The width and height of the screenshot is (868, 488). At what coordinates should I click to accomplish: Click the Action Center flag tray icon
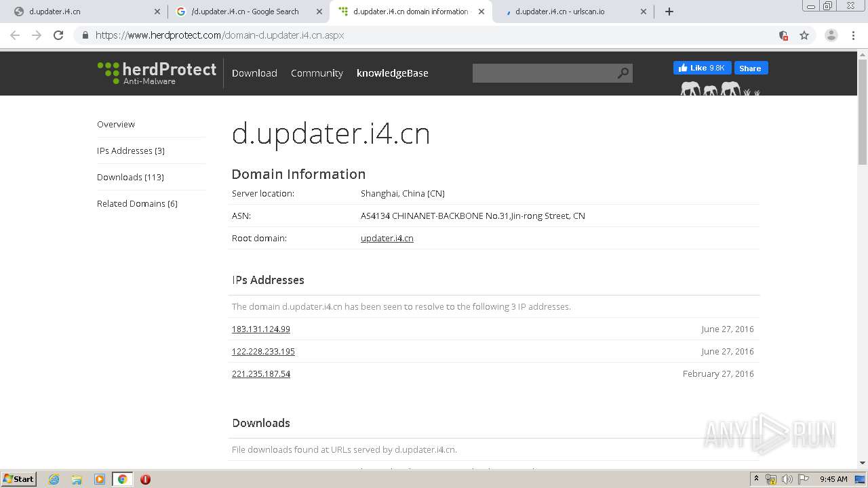click(803, 479)
